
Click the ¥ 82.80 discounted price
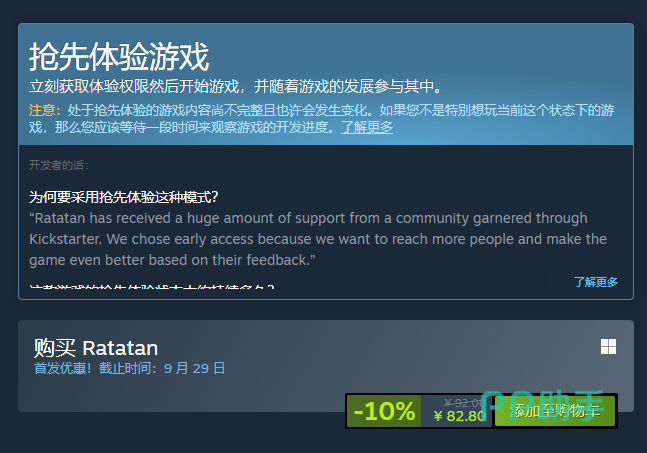click(x=460, y=416)
